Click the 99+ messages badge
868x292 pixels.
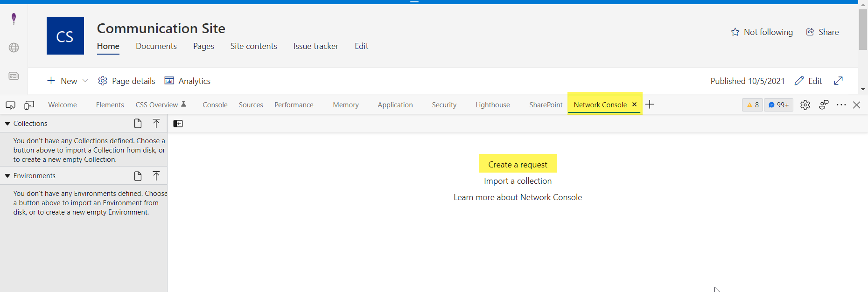(x=779, y=105)
